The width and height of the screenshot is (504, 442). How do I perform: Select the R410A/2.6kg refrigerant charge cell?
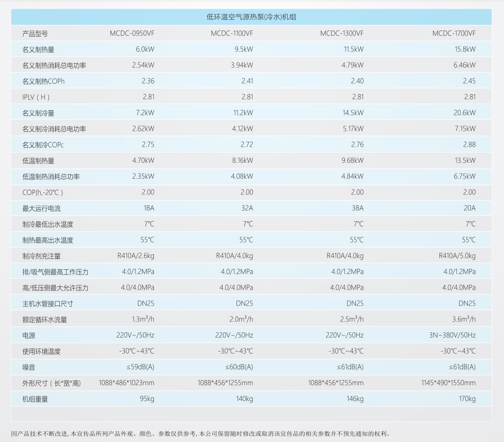click(x=136, y=256)
